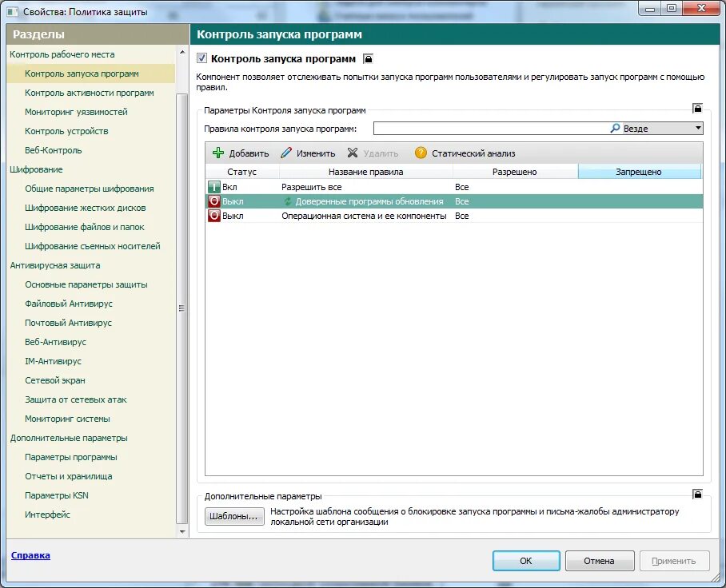Click the yellow Static analysis icon
726x588 pixels.
(421, 153)
